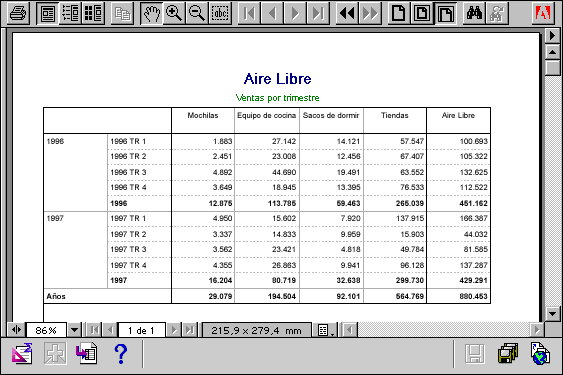563x375 pixels.
Task: Click the Go Back double-arrow icon
Action: (x=347, y=14)
